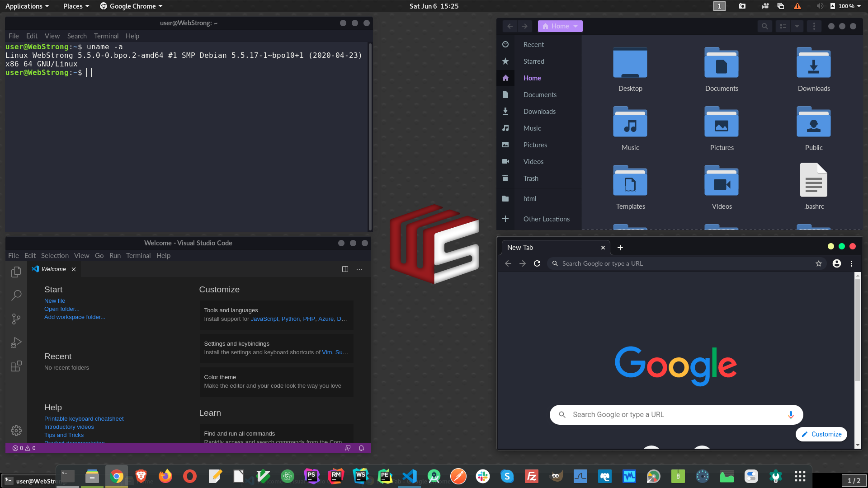Open the Search view in VS Code
This screenshot has width=868, height=488.
click(16, 295)
